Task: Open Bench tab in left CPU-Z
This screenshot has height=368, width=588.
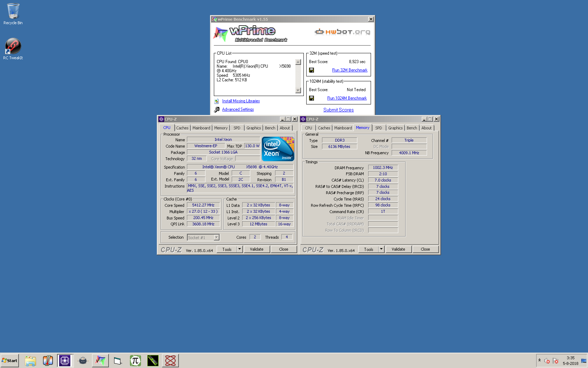Action: (270, 128)
